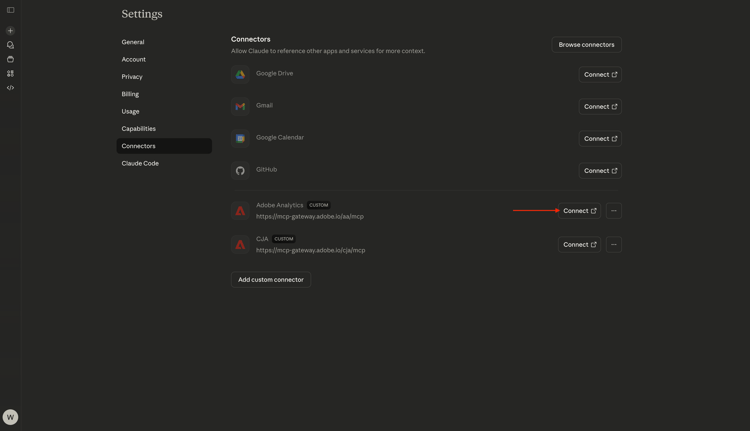Open the artifacts grid icon
The height and width of the screenshot is (431, 750).
[x=11, y=74]
